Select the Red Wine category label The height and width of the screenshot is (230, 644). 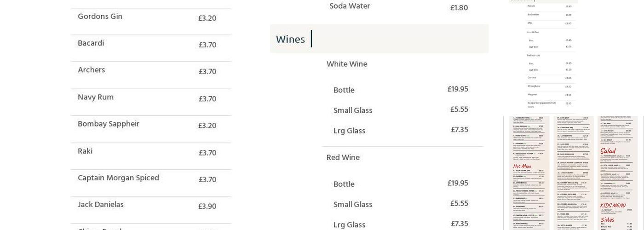pyautogui.click(x=343, y=158)
